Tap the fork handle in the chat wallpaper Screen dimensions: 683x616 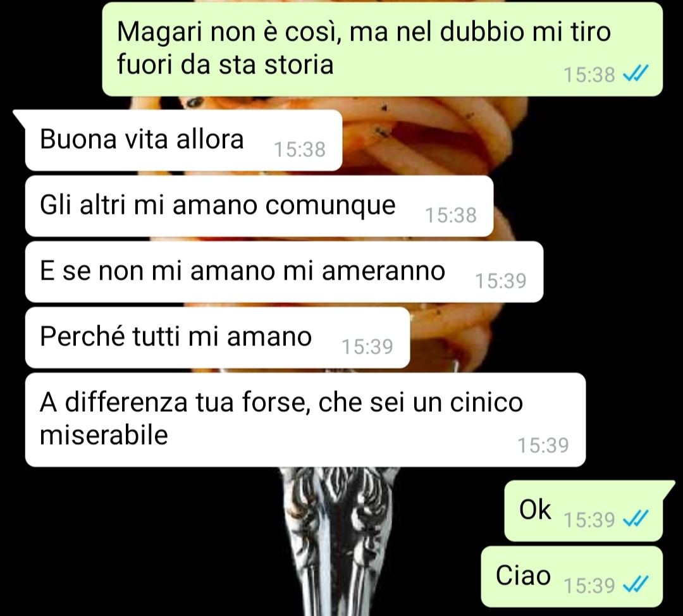pos(336,540)
